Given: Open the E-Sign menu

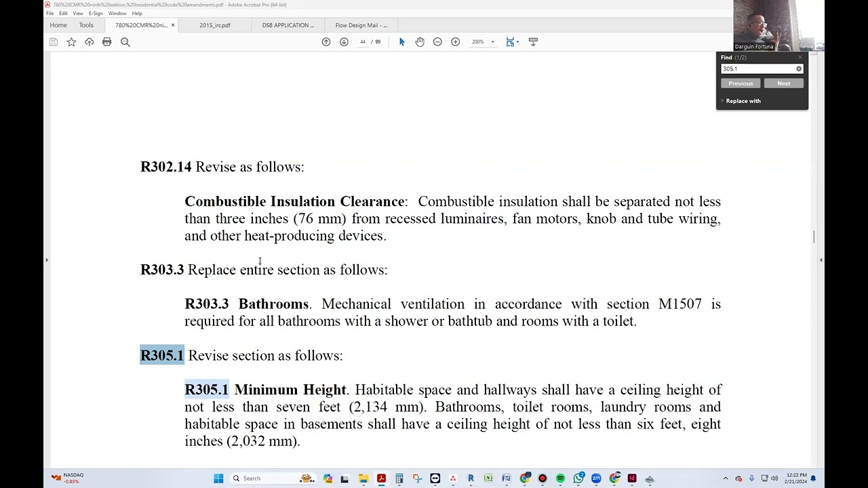Looking at the screenshot, I should 96,14.
